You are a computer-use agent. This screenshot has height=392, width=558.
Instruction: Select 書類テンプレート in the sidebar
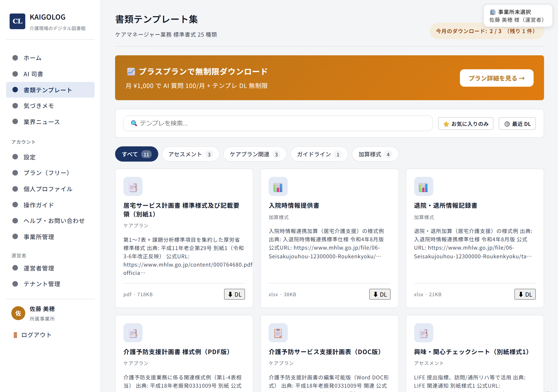point(50,90)
